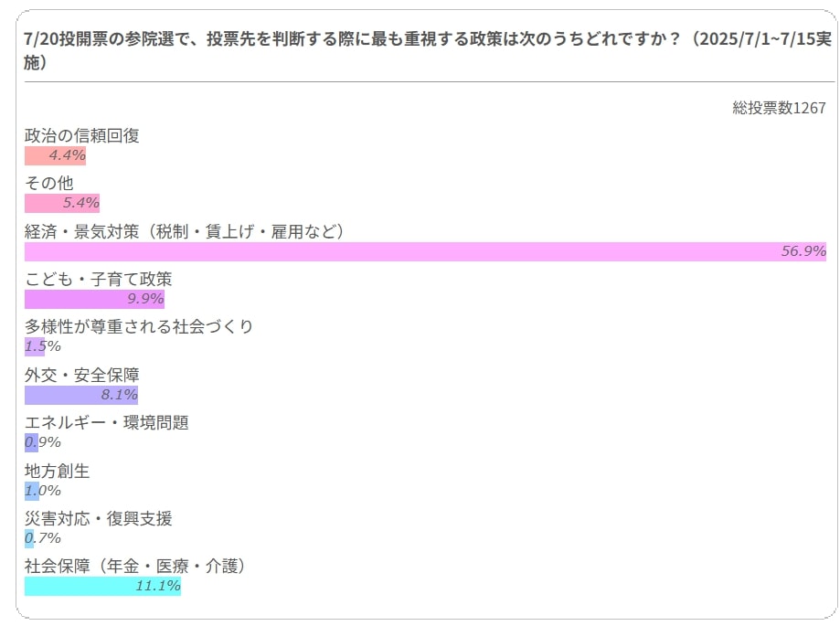Click the cyan 社会保障 11.1% bar
Screen dimensions: 840x626
point(103,587)
